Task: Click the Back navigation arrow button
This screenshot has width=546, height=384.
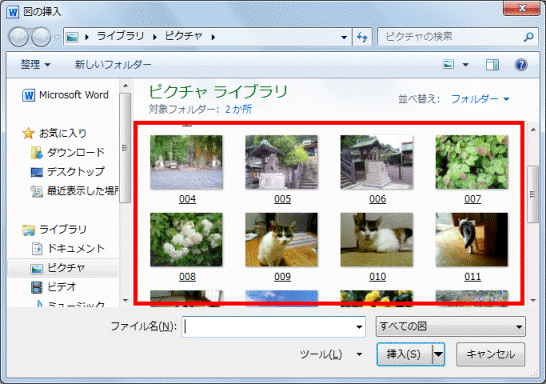Action: point(18,37)
